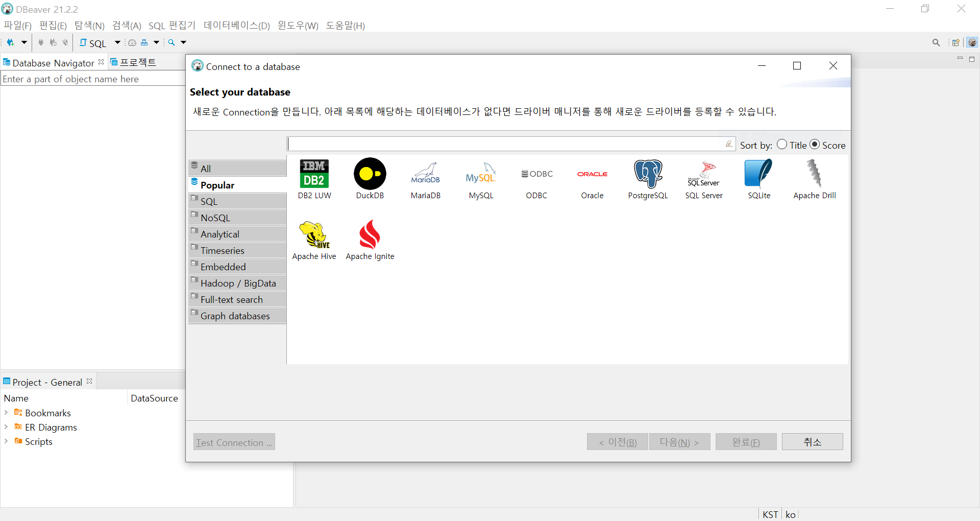Show the Embedded database category
The height and width of the screenshot is (521, 980).
(237, 266)
